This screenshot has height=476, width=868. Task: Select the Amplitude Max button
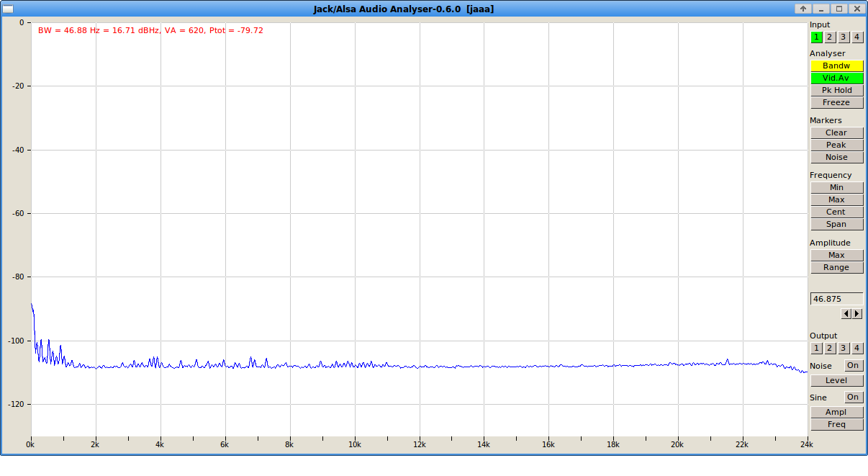836,255
